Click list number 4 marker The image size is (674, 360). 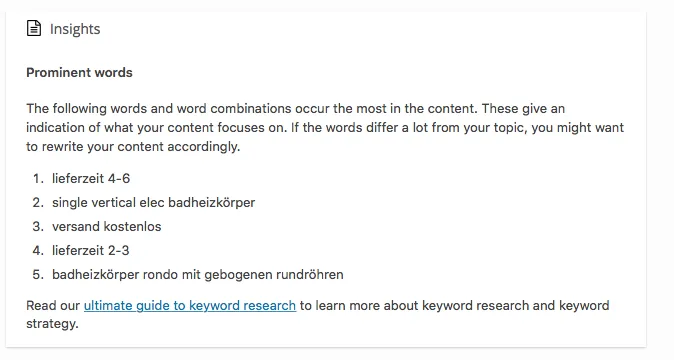coord(38,250)
